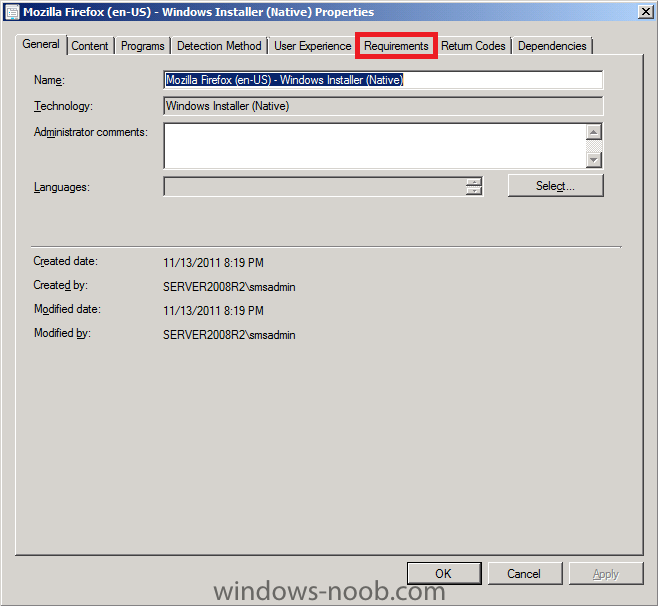Click the properties window title bar icon

coord(12,12)
